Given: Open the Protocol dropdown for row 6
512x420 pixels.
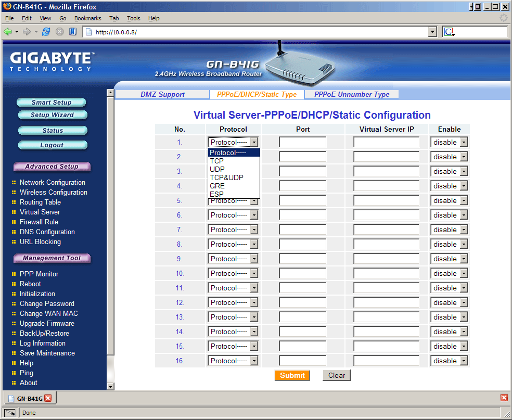Looking at the screenshot, I should point(233,215).
